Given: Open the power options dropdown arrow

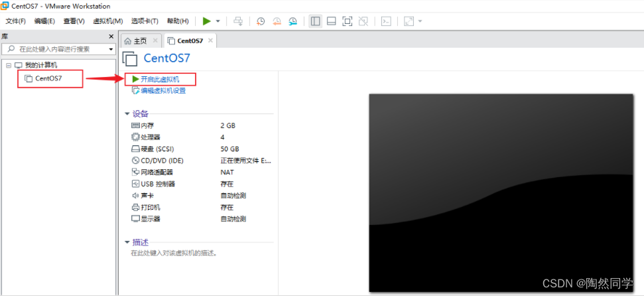Looking at the screenshot, I should click(218, 21).
